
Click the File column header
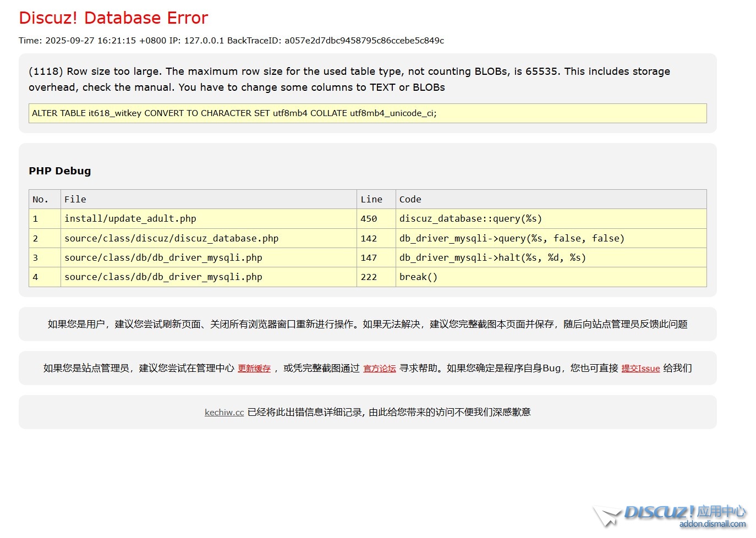(x=75, y=200)
